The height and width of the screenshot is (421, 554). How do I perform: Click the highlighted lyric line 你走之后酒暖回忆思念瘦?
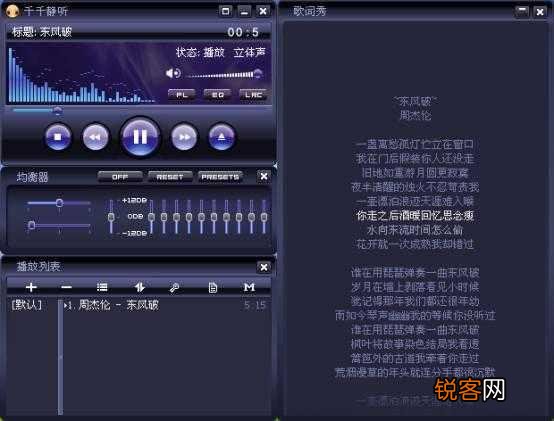pos(415,215)
